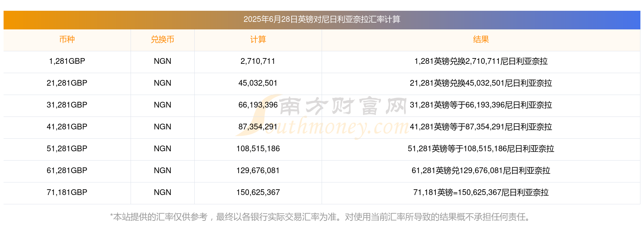Select the 币种 column header
The image size is (644, 233).
(67, 39)
